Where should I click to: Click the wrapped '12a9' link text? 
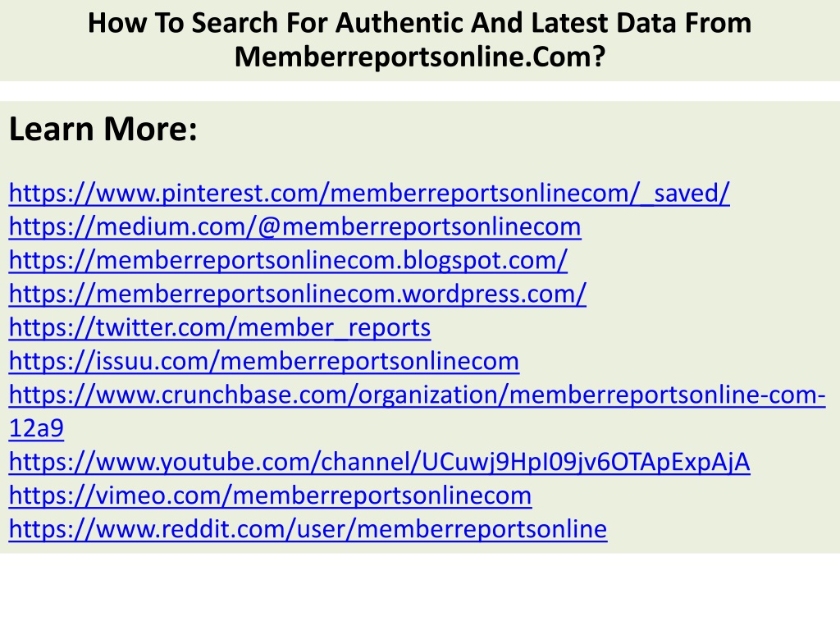36,428
